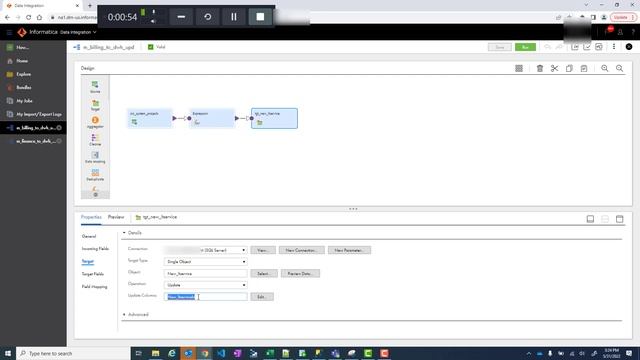
Task: Expand the palette with the bottom arrow
Action: (x=95, y=195)
